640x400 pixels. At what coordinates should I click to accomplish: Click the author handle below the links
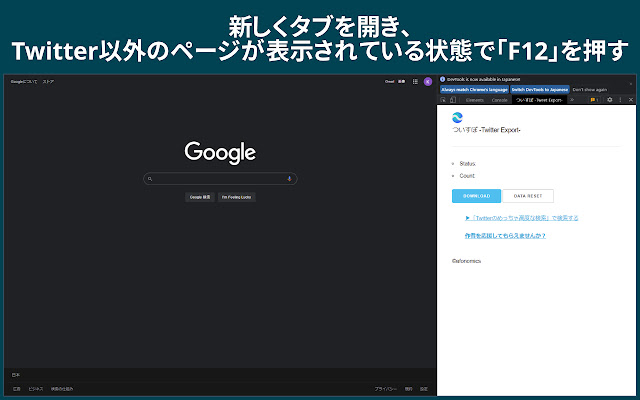466,261
